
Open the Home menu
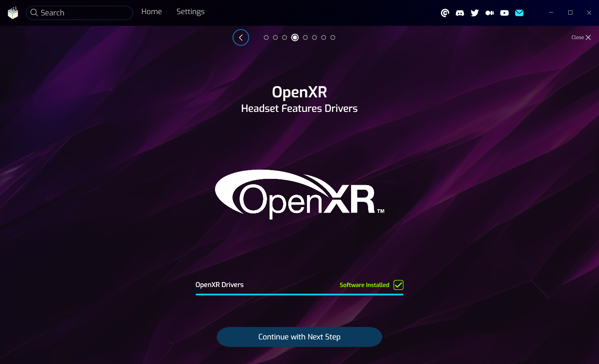coord(151,12)
